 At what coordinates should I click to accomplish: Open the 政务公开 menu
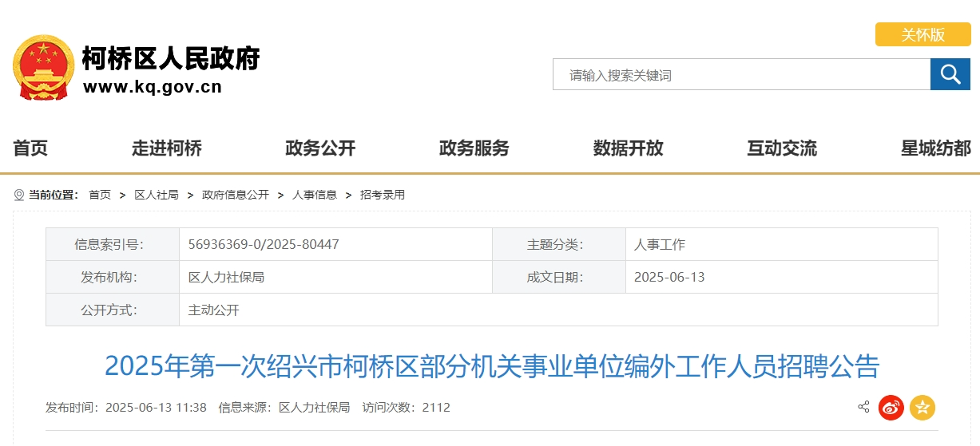coord(320,148)
